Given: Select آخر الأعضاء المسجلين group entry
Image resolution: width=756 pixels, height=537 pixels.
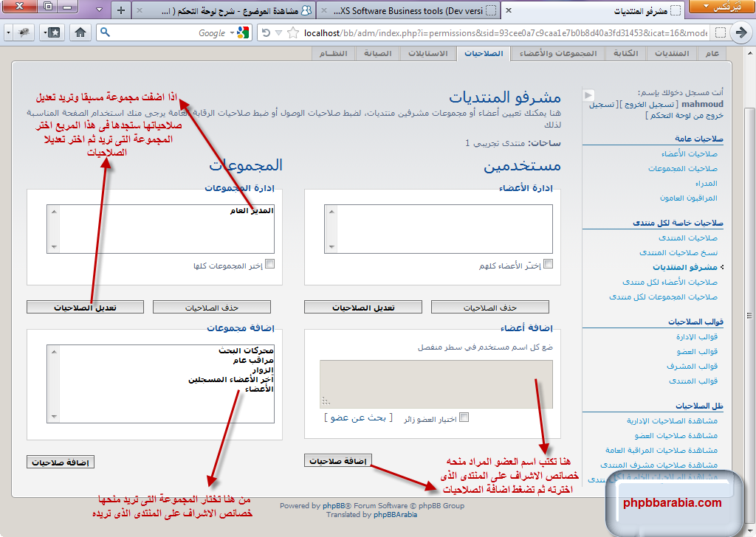Looking at the screenshot, I should (x=231, y=379).
